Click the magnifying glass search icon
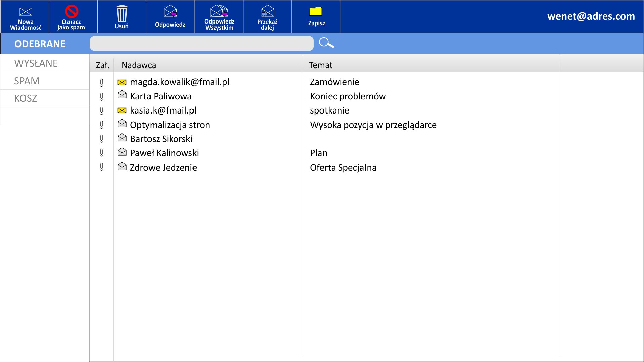 tap(326, 43)
